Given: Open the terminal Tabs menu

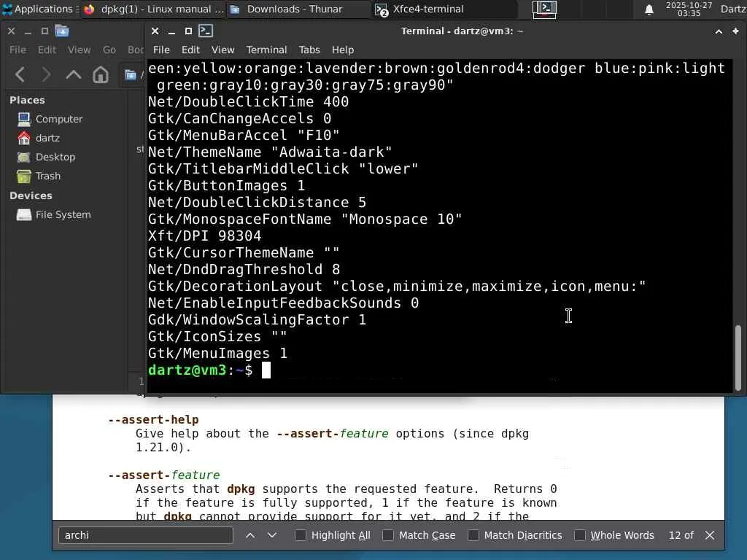Looking at the screenshot, I should (309, 50).
